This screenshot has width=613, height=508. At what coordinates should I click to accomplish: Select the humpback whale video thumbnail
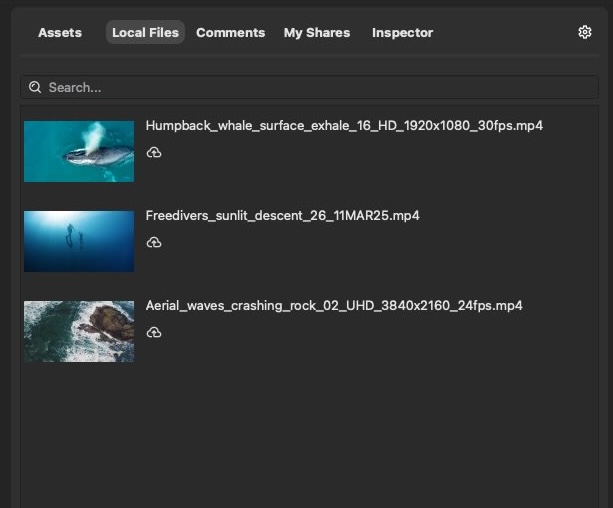(x=79, y=151)
